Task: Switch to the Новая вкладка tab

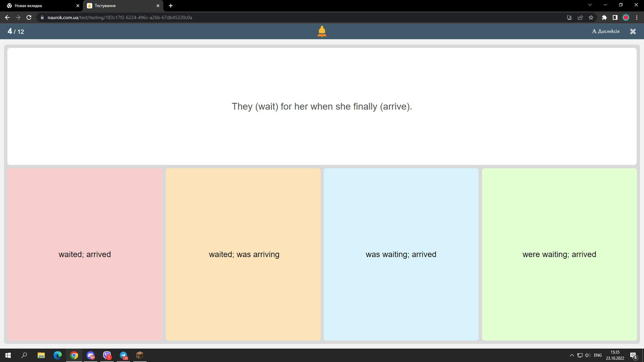Action: (x=42, y=6)
